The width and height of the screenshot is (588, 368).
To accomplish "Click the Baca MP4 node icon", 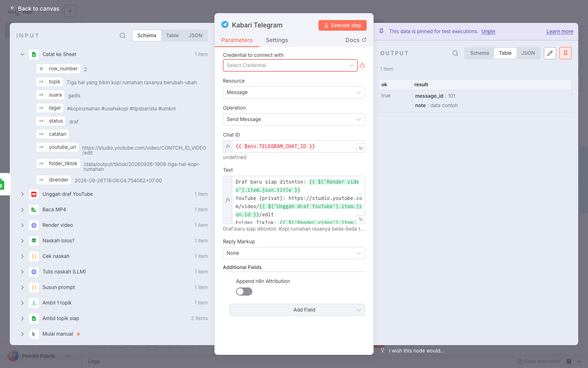I will pos(34,210).
